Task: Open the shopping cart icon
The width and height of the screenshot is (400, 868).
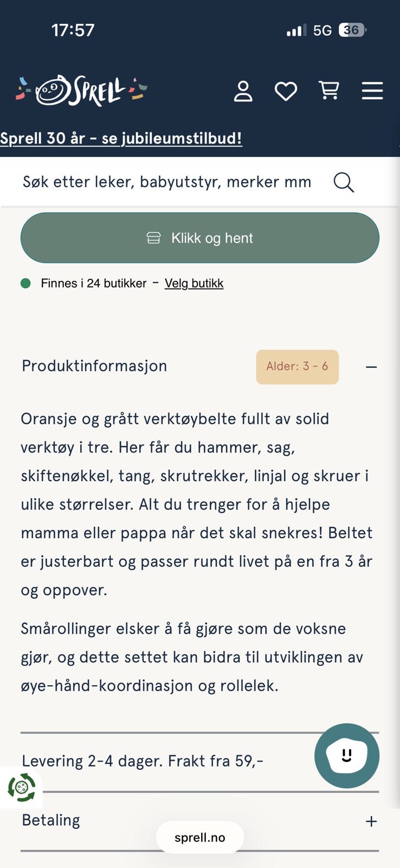Action: pyautogui.click(x=329, y=91)
